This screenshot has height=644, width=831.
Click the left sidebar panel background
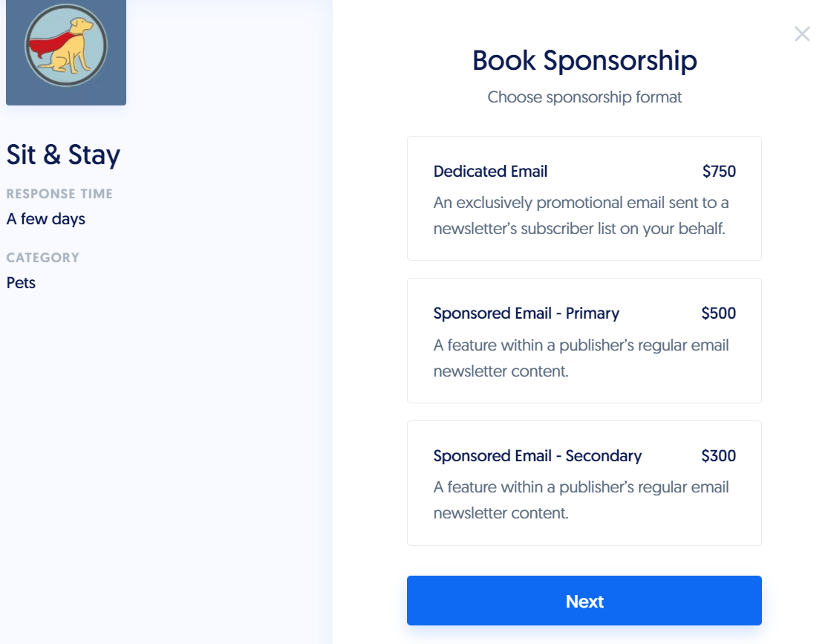(x=163, y=446)
